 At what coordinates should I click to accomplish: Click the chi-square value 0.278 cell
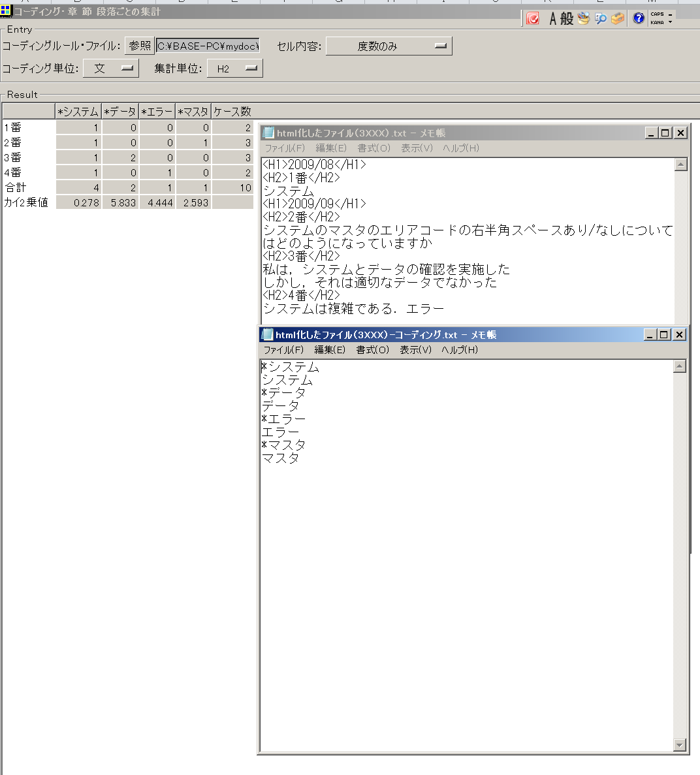click(x=78, y=202)
